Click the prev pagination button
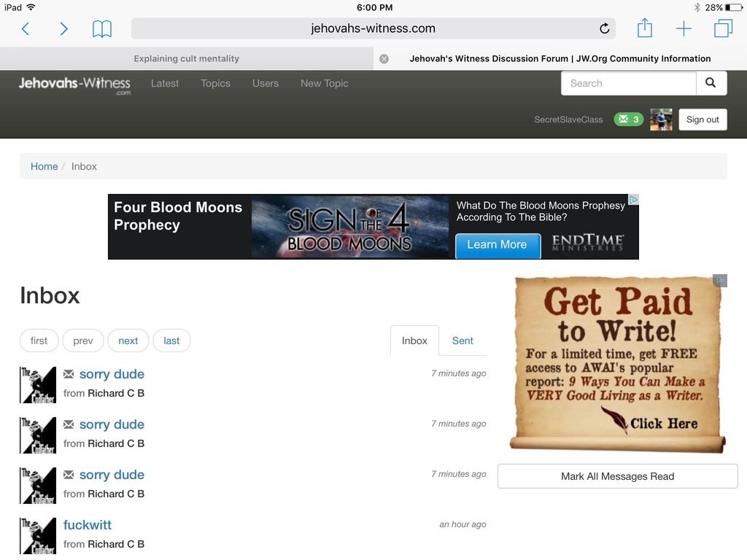747x560 pixels. coord(83,341)
